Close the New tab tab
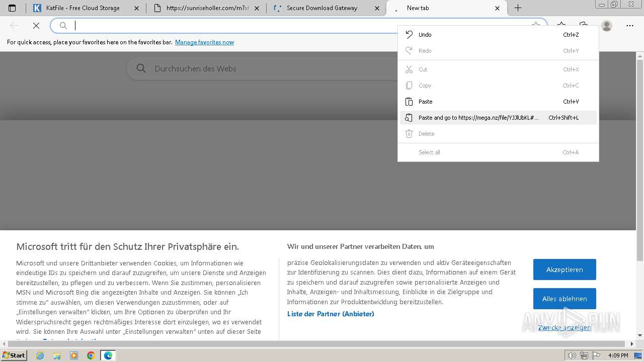The width and height of the screenshot is (644, 362). tap(498, 8)
